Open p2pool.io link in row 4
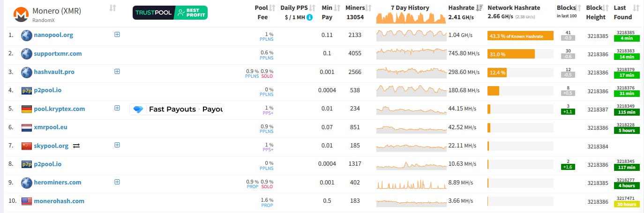 [x=47, y=91]
